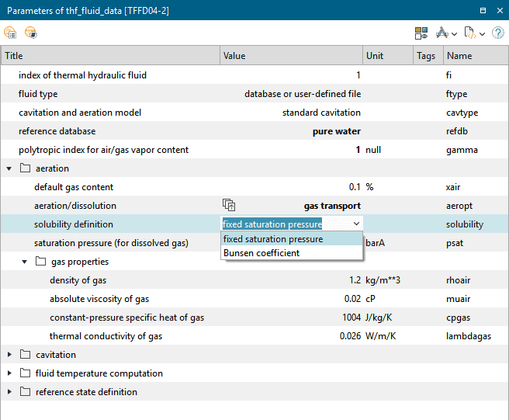The width and height of the screenshot is (509, 420).
Task: Select Bunsen coefficient from the list
Action: tap(261, 253)
